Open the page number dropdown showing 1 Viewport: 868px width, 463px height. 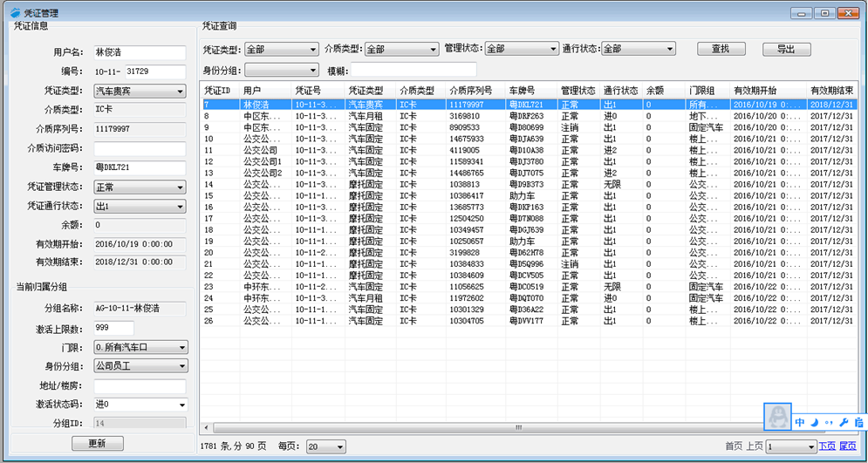(x=791, y=446)
